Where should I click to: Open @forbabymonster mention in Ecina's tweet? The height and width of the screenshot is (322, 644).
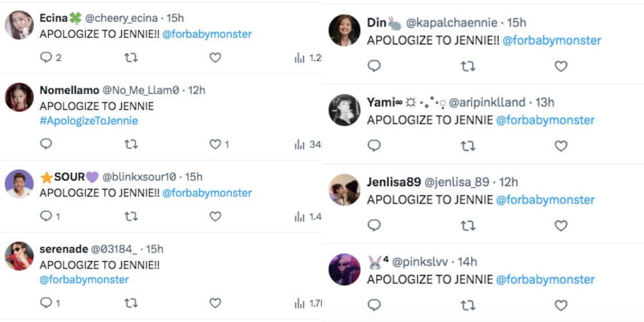point(207,34)
